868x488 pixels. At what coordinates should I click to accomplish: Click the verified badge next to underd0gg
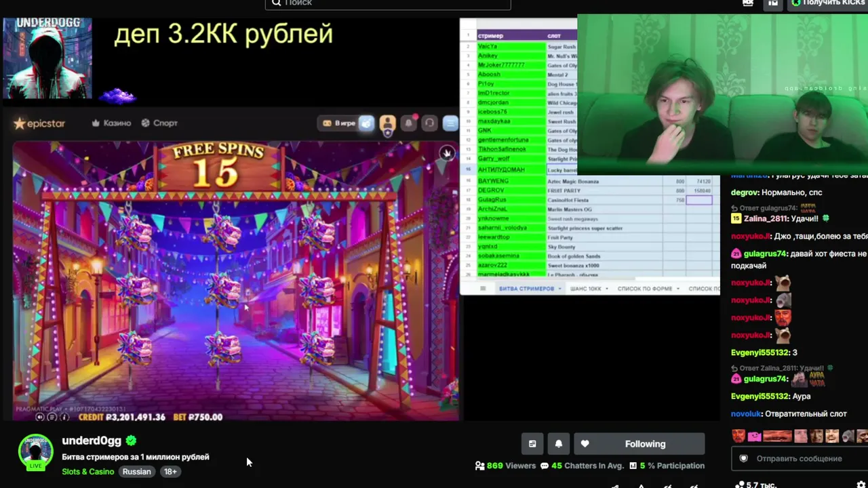tap(131, 441)
